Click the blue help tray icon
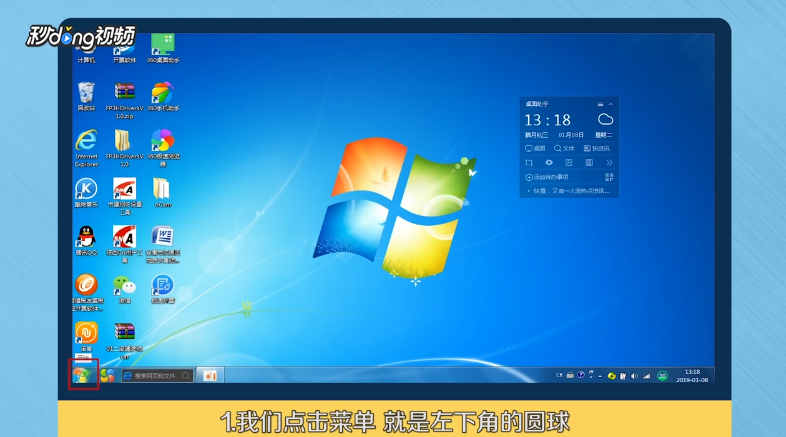786x437 pixels. coord(580,375)
